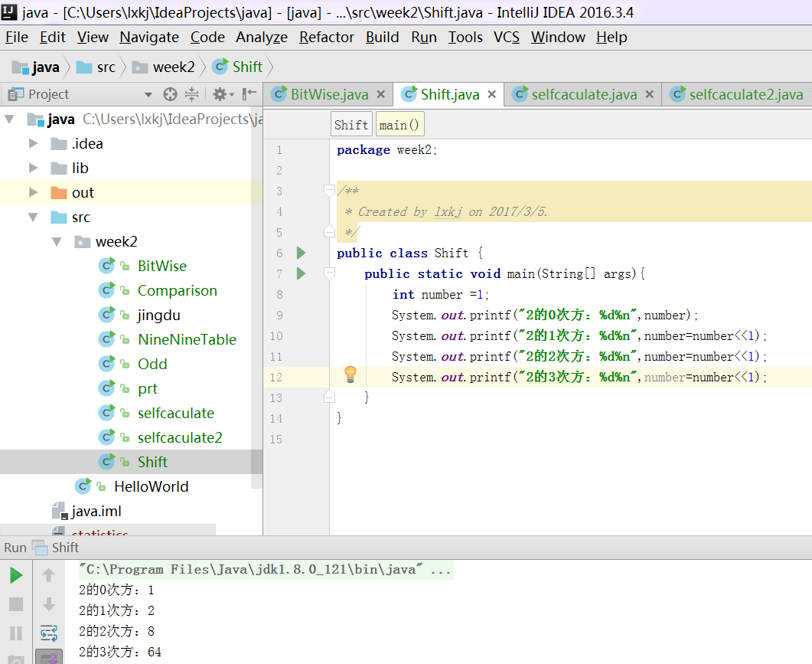This screenshot has height=664, width=812.
Task: Run class Shift from gutter on line 6
Action: click(301, 253)
